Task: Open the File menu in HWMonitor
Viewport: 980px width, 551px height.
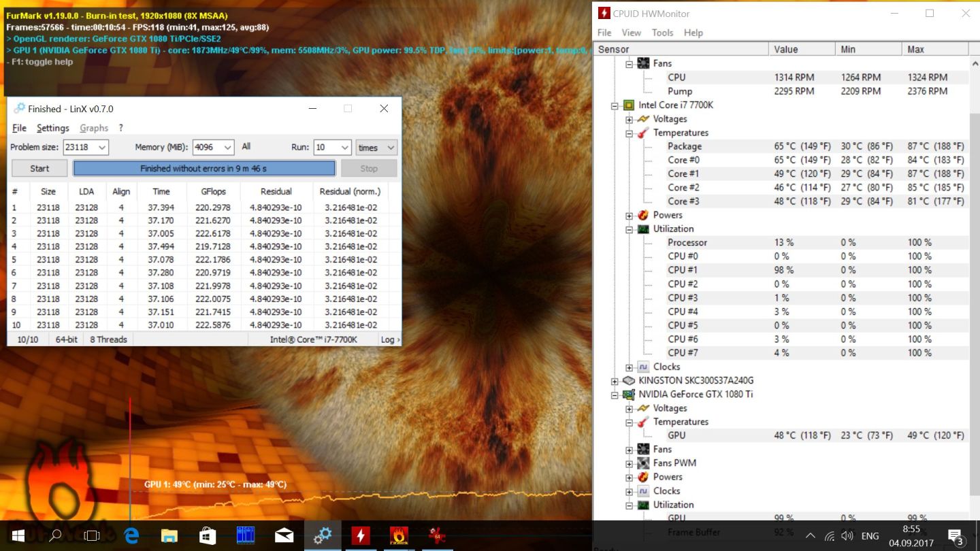Action: coord(604,33)
